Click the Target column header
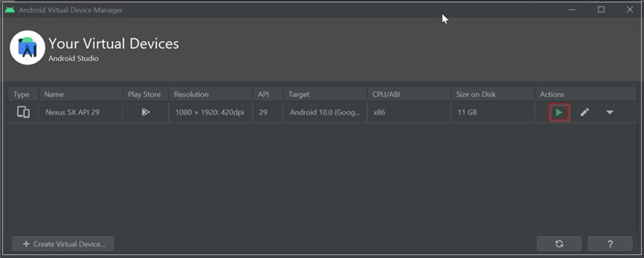 pos(299,94)
